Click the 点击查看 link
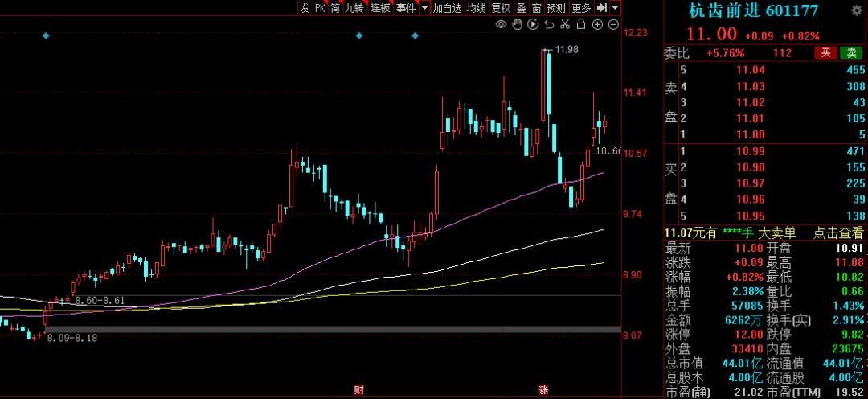Screen dimensions: 868x399 point(837,232)
